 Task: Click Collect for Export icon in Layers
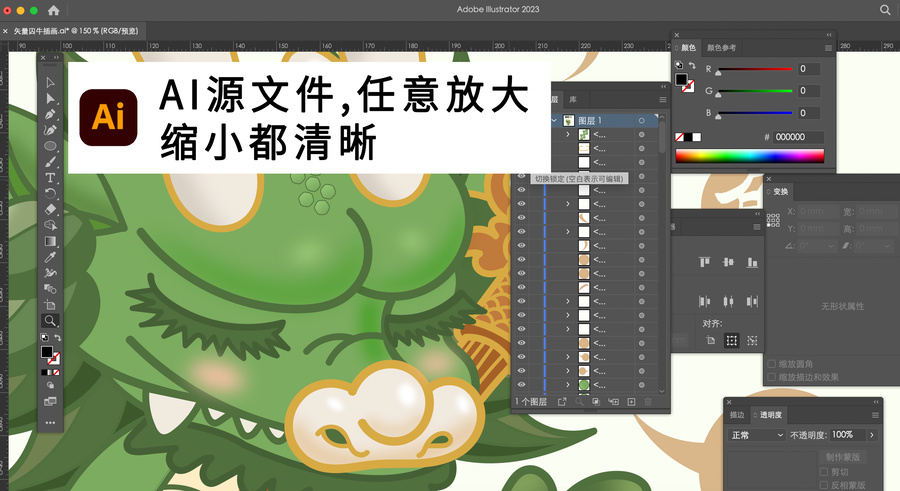(x=562, y=401)
